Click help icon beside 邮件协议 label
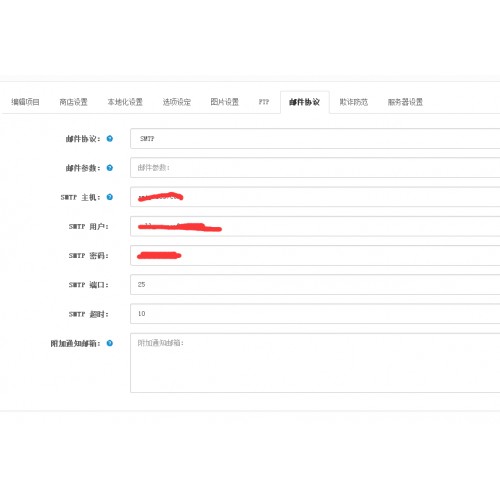Image resolution: width=500 pixels, height=500 pixels. click(110, 139)
